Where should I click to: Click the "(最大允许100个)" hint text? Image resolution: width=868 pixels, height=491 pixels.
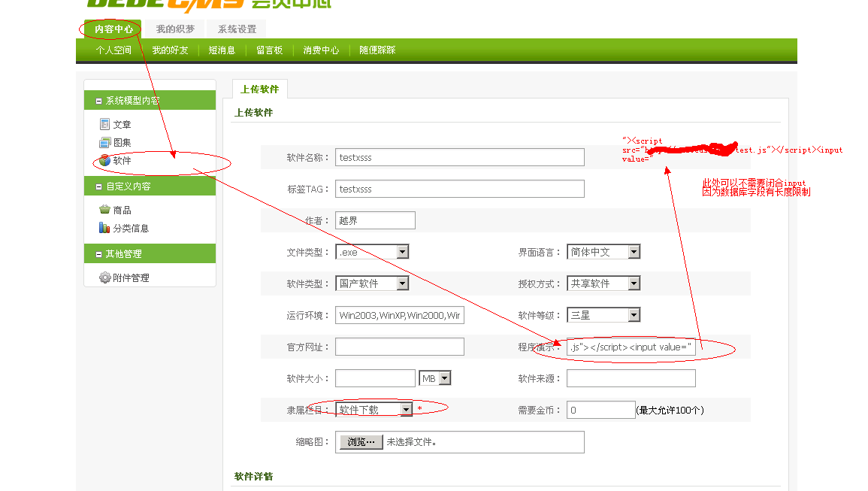tap(670, 410)
